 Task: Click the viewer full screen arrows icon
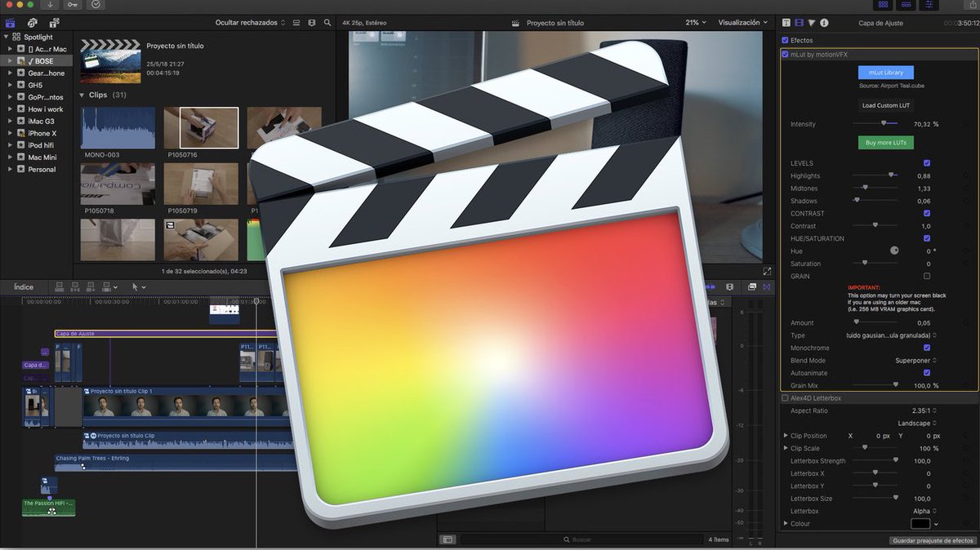[x=767, y=271]
